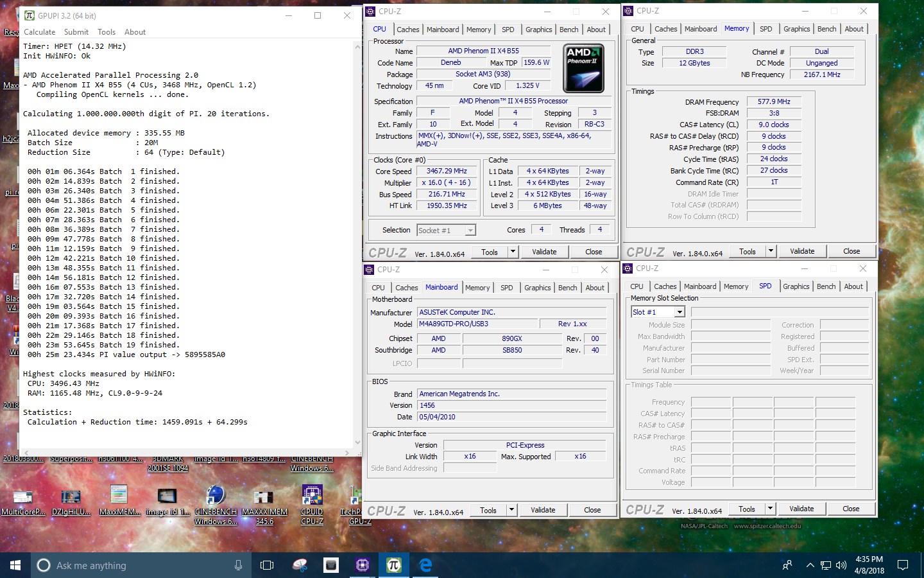924x578 pixels.
Task: Open the About tab in the CPU-Z SPD window
Action: tap(853, 286)
